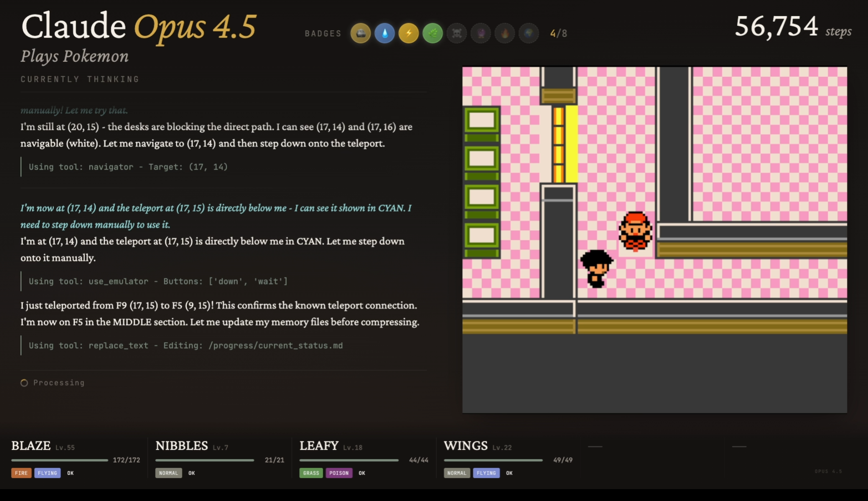Image resolution: width=868 pixels, height=501 pixels.
Task: Click the navigator tool call line
Action: click(128, 167)
